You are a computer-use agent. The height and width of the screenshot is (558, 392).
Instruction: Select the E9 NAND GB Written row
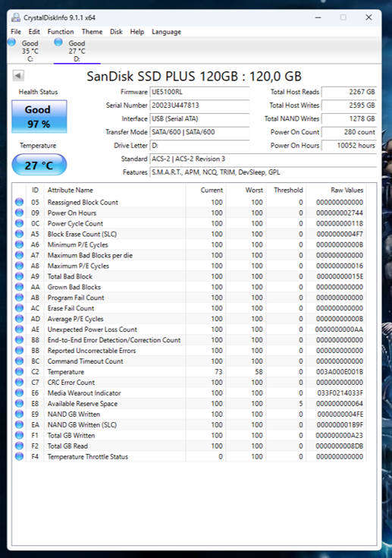click(189, 414)
